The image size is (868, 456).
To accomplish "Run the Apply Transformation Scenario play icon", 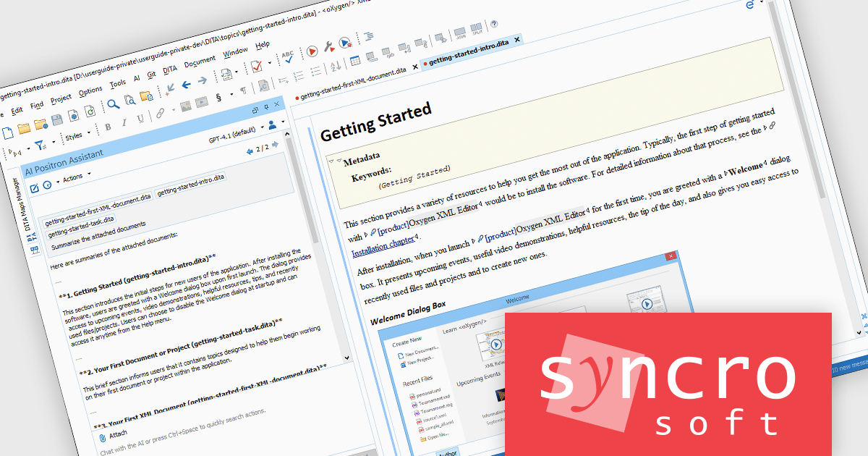I will (x=312, y=51).
